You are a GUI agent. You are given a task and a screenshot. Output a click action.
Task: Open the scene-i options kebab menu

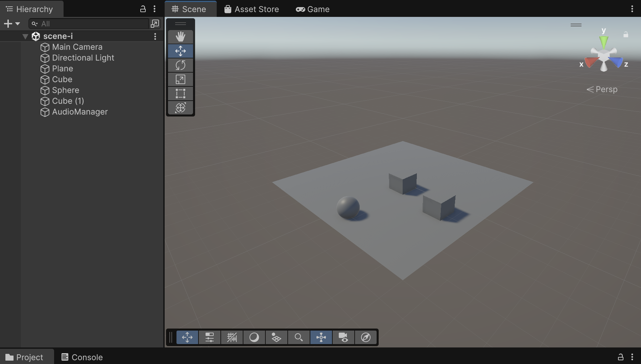[155, 36]
